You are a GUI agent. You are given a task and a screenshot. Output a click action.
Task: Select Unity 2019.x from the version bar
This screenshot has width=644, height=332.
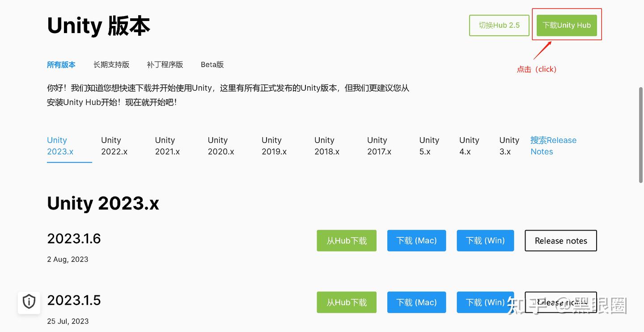[x=274, y=146]
